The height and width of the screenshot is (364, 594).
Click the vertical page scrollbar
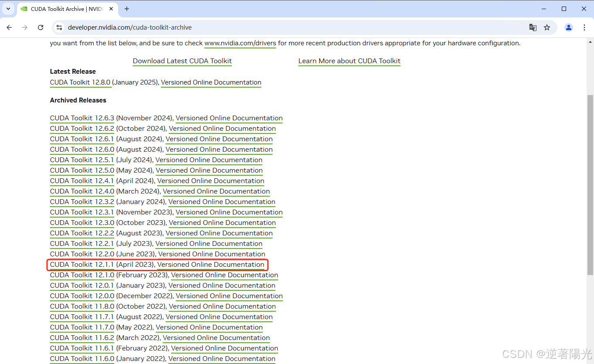coord(590,185)
